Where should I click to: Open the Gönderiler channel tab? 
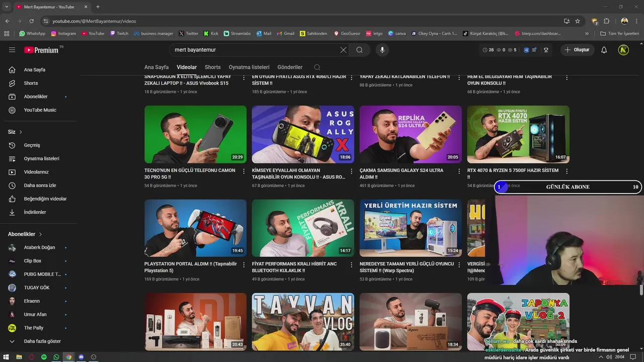pyautogui.click(x=290, y=67)
